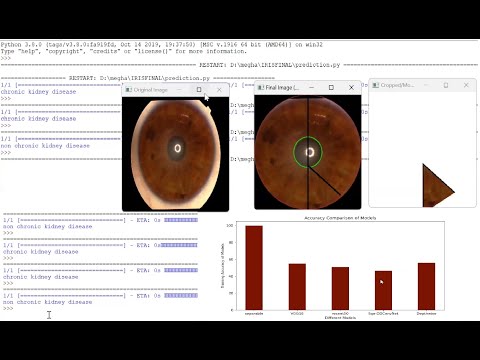Click the 'resnet50' axis tick label
Image resolution: width=480 pixels, height=360 pixels.
[340, 314]
